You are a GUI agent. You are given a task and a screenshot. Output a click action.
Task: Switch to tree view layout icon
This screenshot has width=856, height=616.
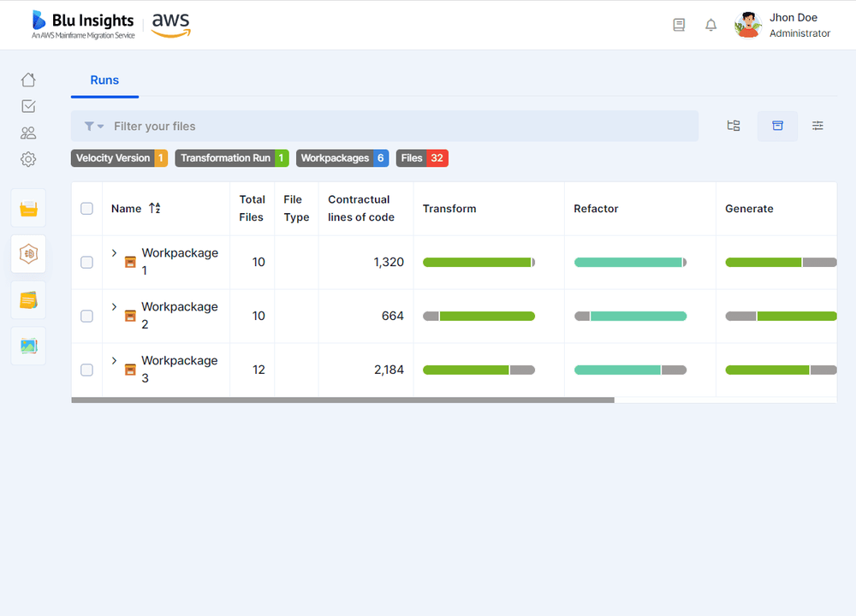pyautogui.click(x=733, y=126)
